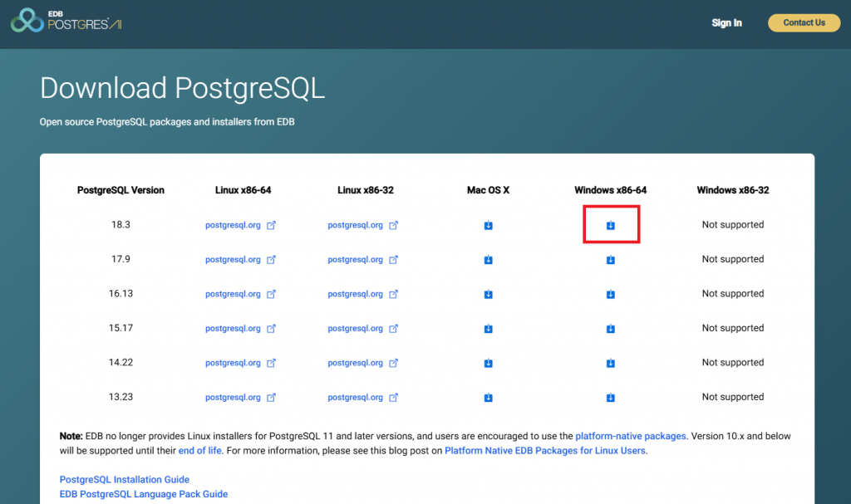
Task: Download PostgreSQL 15.17 for Mac OS X
Action: click(x=488, y=329)
